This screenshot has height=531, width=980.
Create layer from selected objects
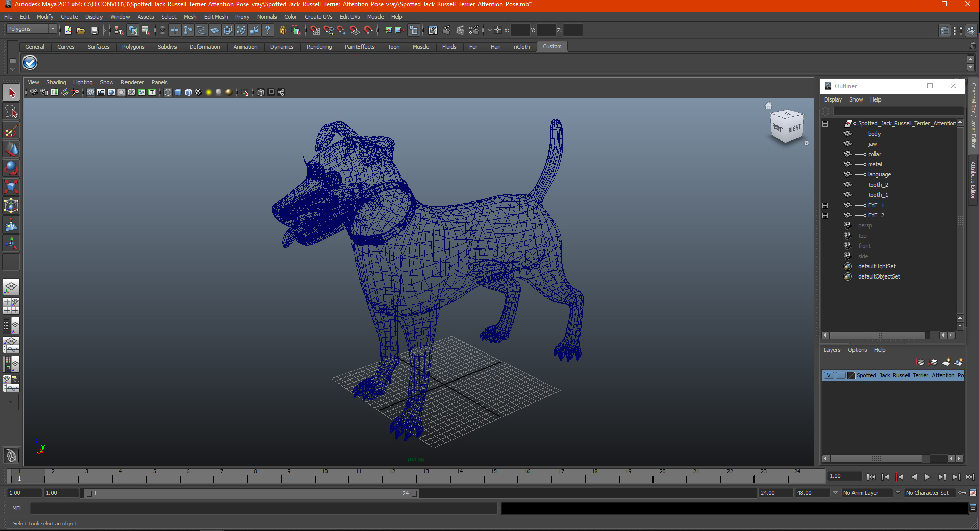coord(959,362)
